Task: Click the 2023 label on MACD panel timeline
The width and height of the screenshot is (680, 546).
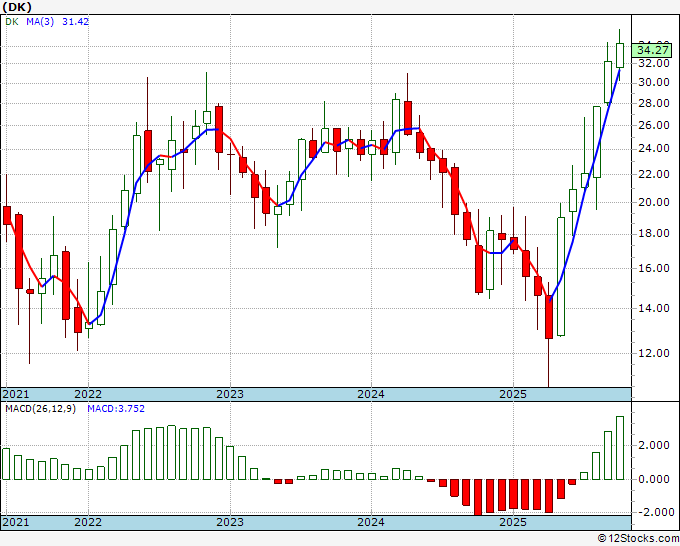Action: [x=230, y=522]
